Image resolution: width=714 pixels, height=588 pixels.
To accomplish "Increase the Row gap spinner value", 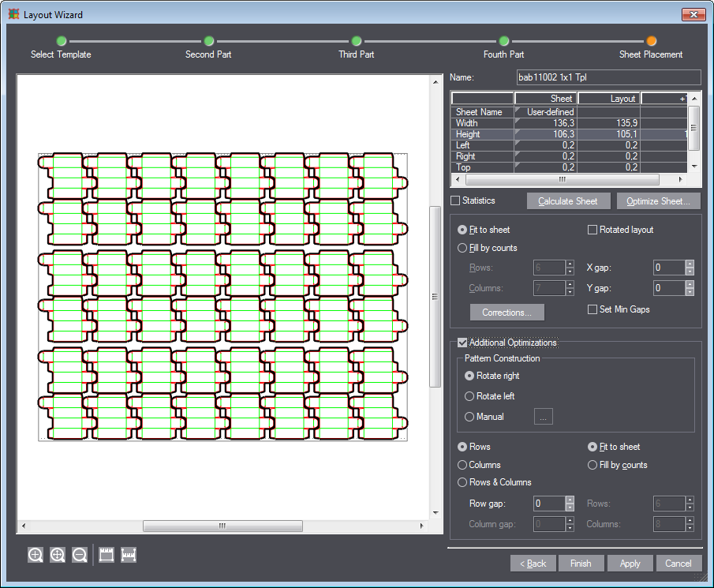I will tap(570, 500).
